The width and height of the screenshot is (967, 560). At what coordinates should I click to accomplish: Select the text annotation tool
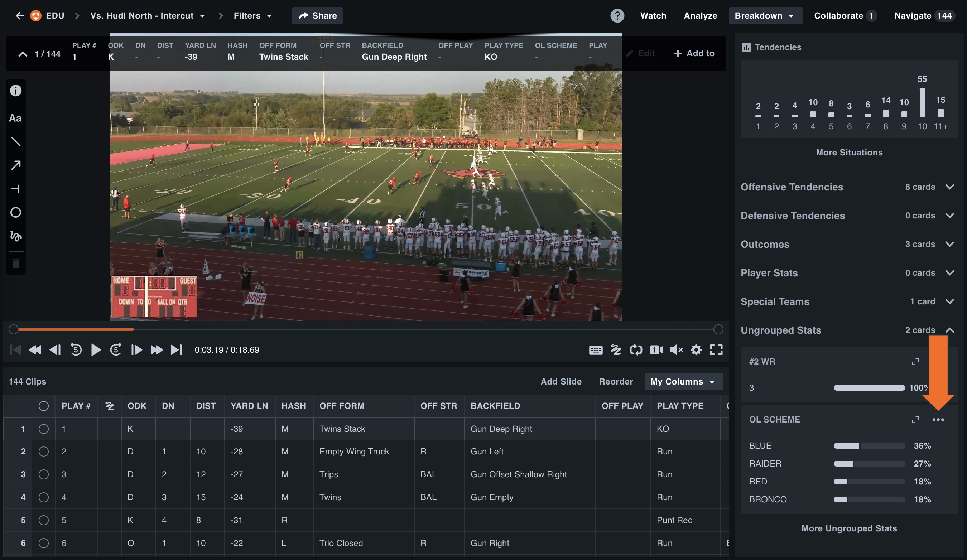coord(15,118)
